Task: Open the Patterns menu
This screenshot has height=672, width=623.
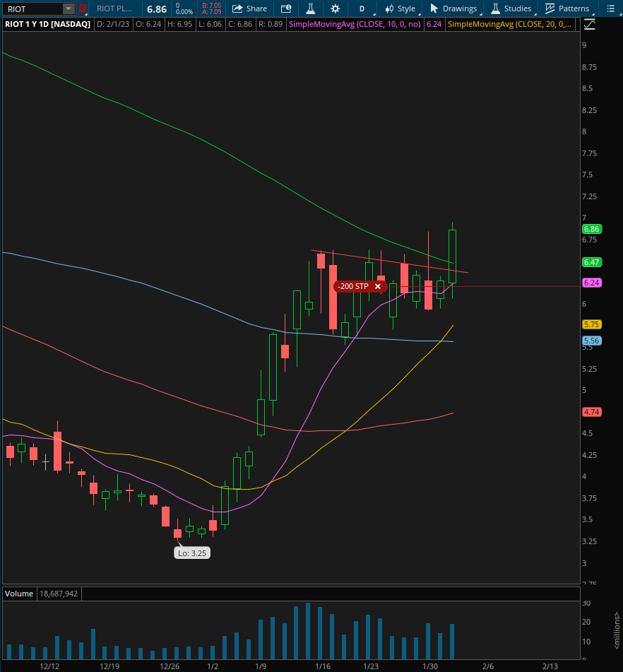Action: [x=567, y=8]
